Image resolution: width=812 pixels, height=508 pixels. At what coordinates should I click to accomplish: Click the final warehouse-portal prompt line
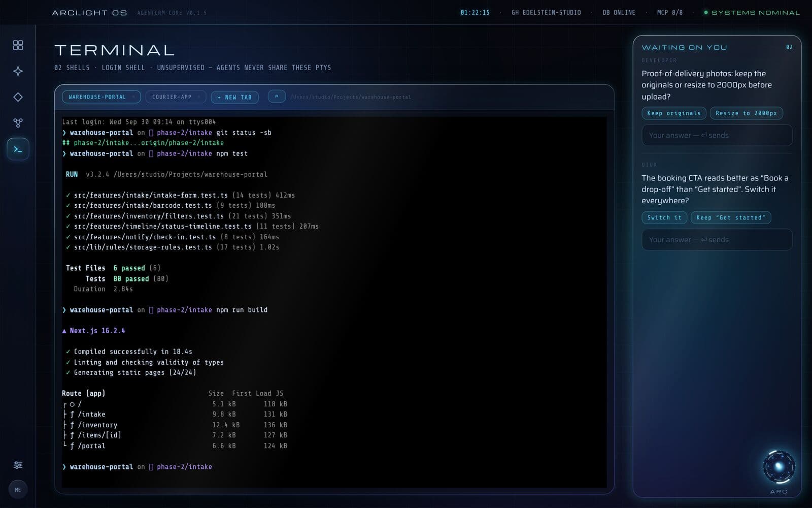click(137, 467)
